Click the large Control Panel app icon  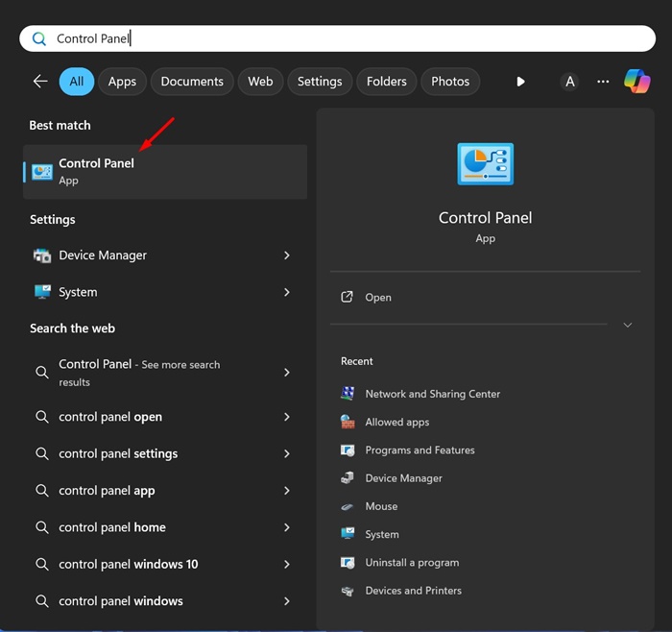(485, 164)
